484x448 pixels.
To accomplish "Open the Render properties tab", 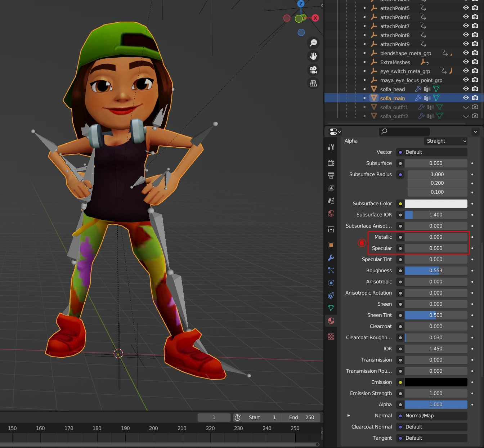I will pyautogui.click(x=331, y=163).
